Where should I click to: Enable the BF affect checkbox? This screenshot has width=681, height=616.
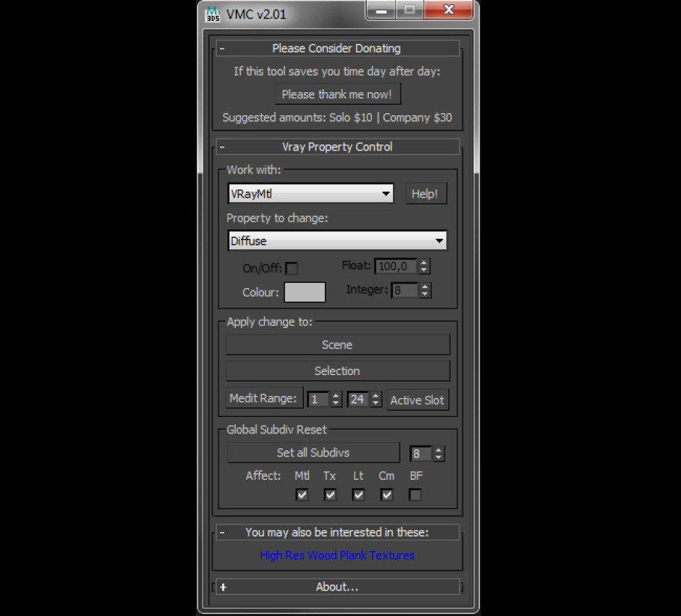click(415, 495)
